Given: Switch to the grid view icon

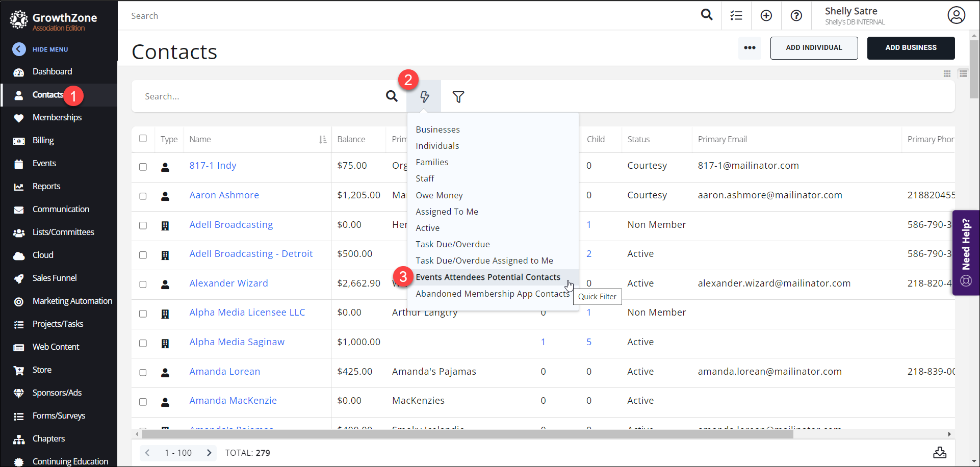Looking at the screenshot, I should pos(947,74).
